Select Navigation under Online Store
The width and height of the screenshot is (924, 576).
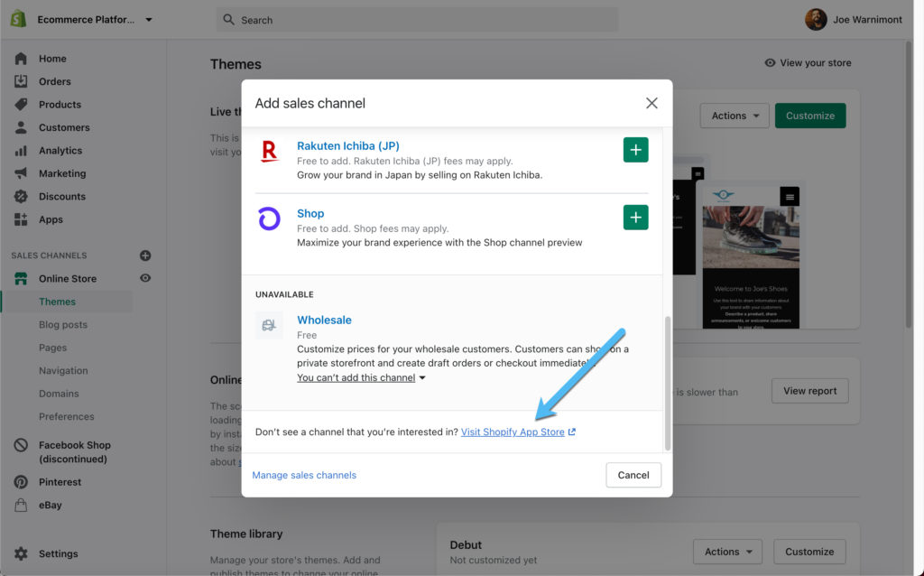coord(64,370)
